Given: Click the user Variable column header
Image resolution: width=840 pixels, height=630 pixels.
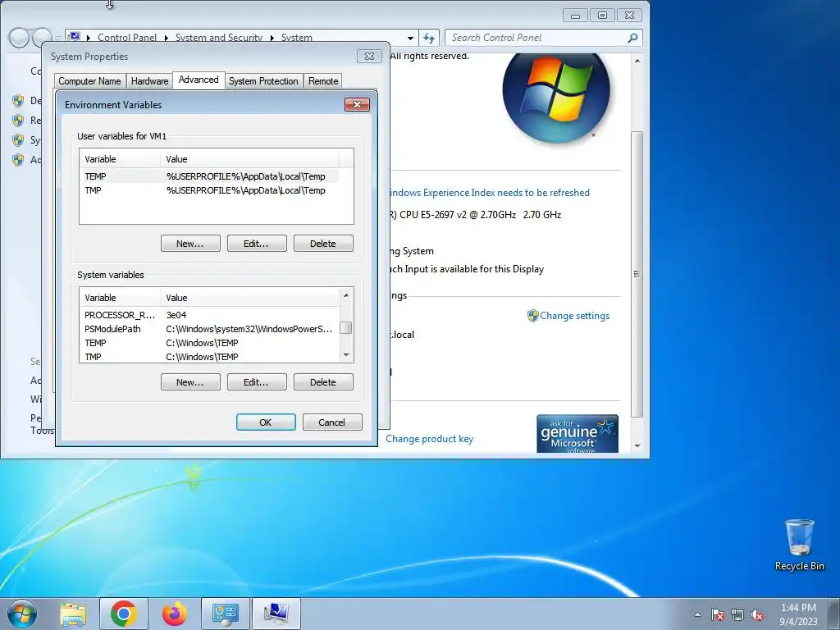Looking at the screenshot, I should 120,159.
